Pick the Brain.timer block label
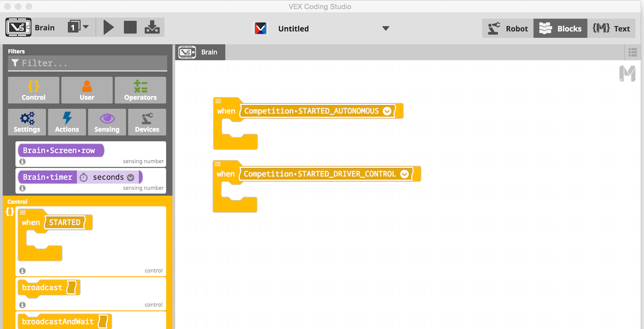Viewport: 644px width, 329px height. coord(48,177)
